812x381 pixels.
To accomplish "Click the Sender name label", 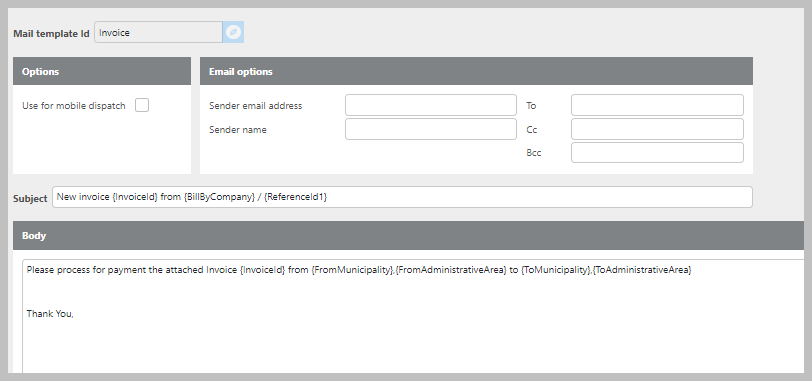I will click(x=238, y=129).
